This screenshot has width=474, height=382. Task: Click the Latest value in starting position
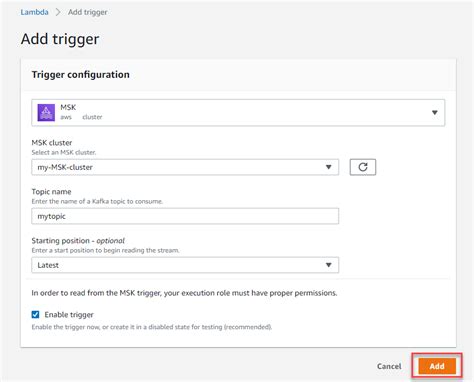coord(48,265)
